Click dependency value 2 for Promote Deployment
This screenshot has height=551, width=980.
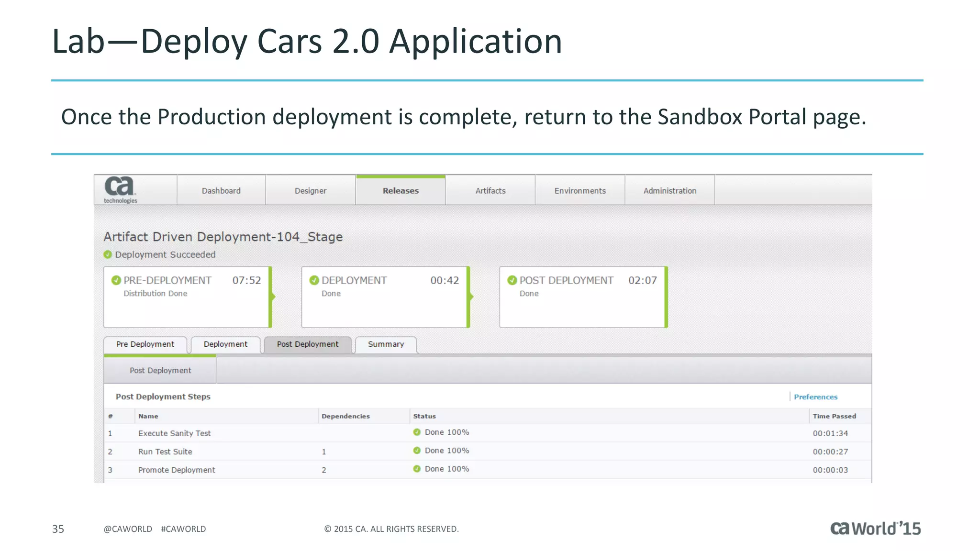click(x=324, y=470)
